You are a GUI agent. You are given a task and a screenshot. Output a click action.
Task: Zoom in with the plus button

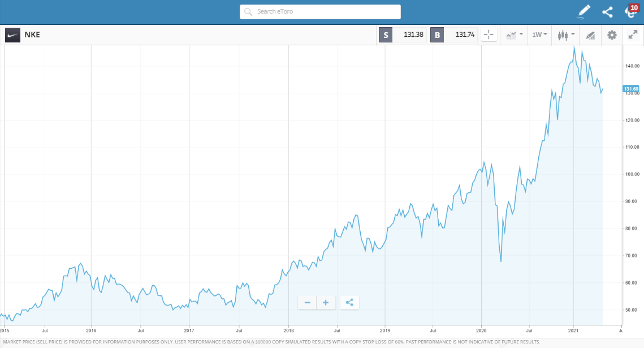[326, 302]
